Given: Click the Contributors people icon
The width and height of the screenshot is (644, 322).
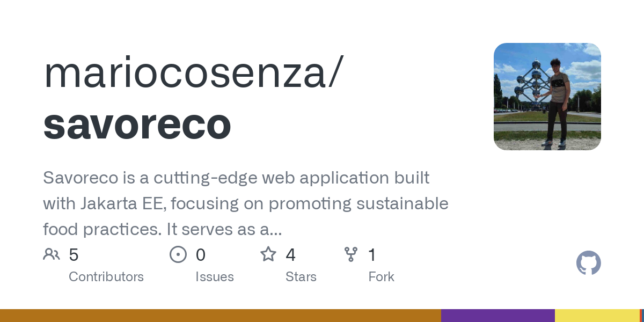Looking at the screenshot, I should [x=52, y=254].
